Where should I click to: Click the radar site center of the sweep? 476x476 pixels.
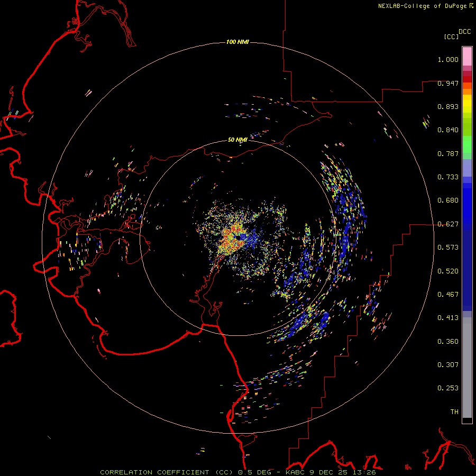point(237,237)
